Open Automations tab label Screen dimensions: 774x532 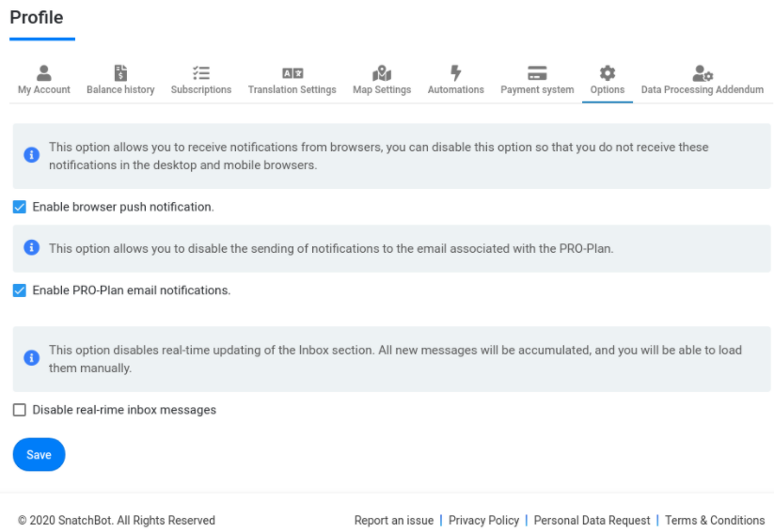[x=455, y=90]
